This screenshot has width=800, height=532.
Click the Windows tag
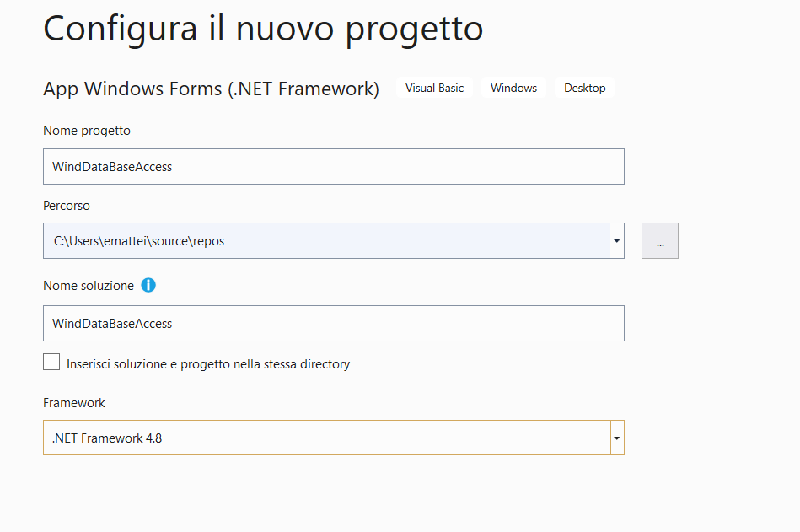513,88
